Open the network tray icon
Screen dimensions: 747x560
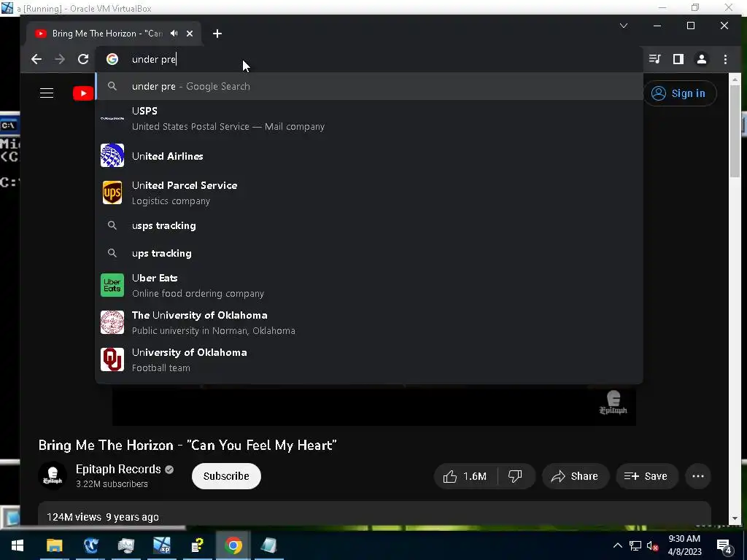(x=635, y=545)
